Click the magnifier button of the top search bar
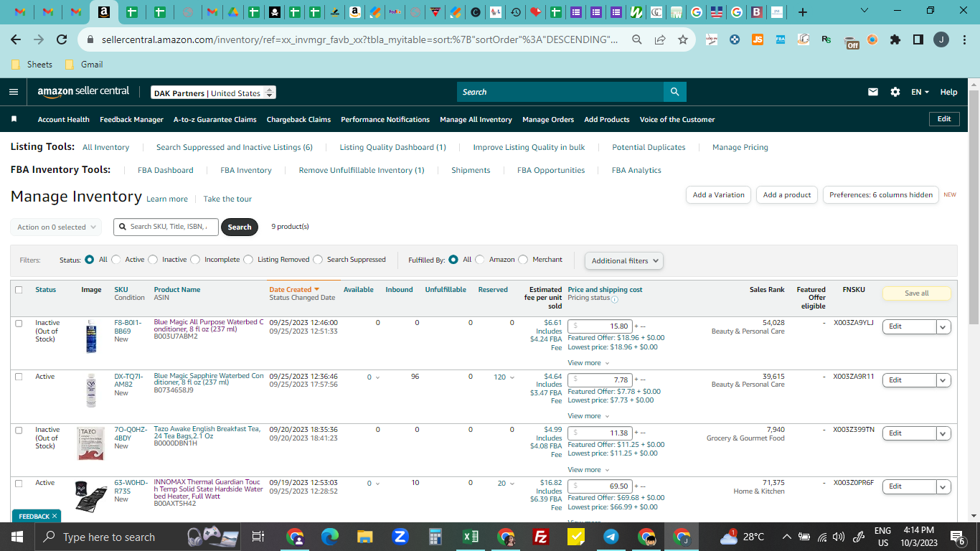Screen dimensions: 980x551 (x=674, y=92)
